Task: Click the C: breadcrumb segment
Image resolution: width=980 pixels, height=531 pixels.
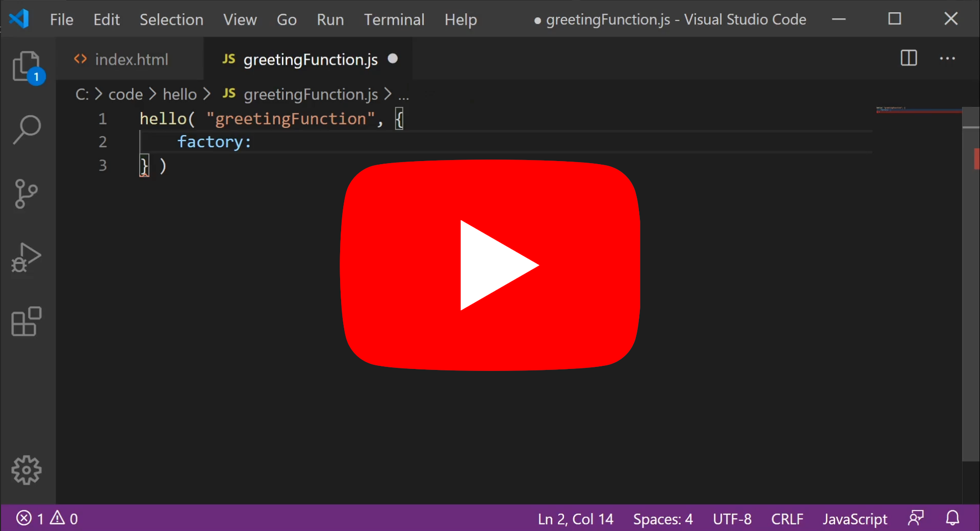Action: pyautogui.click(x=82, y=94)
